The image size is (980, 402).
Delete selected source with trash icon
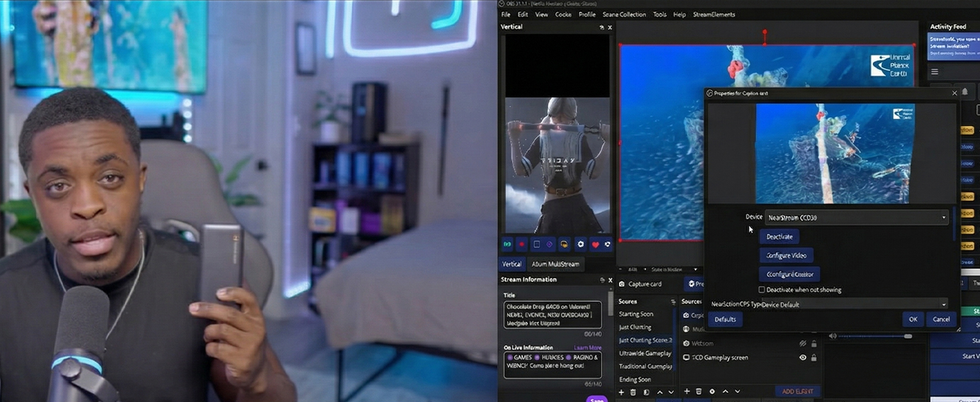(x=699, y=391)
